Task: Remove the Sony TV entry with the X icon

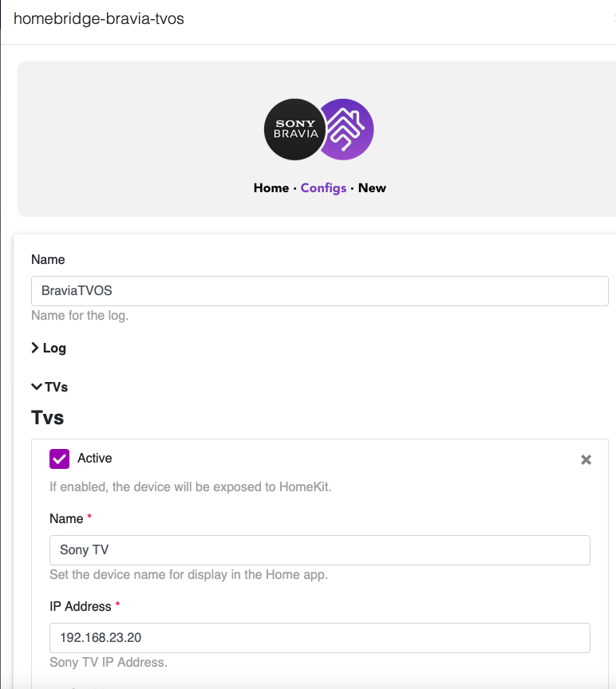Action: pyautogui.click(x=586, y=459)
